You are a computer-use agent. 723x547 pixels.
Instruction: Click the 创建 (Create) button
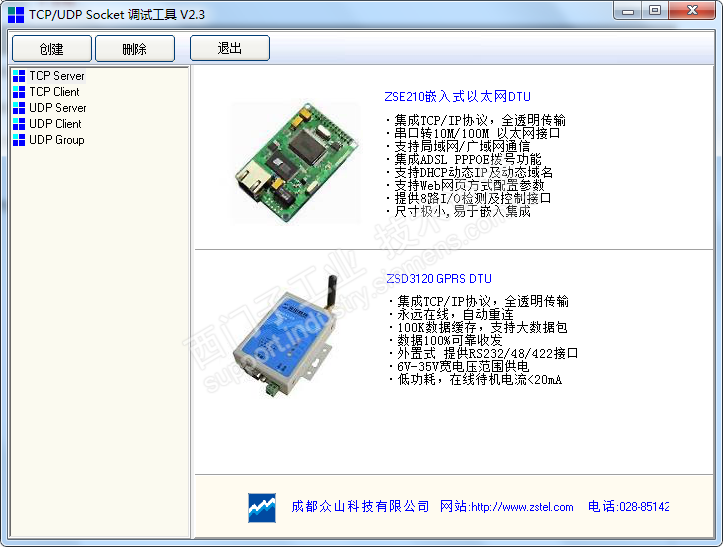pos(52,48)
